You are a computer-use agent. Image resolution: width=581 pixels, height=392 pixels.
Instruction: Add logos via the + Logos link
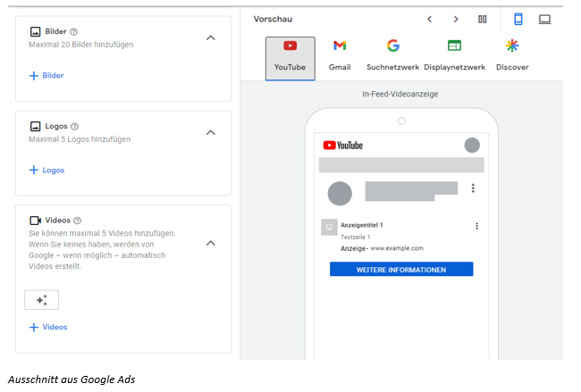(x=46, y=171)
